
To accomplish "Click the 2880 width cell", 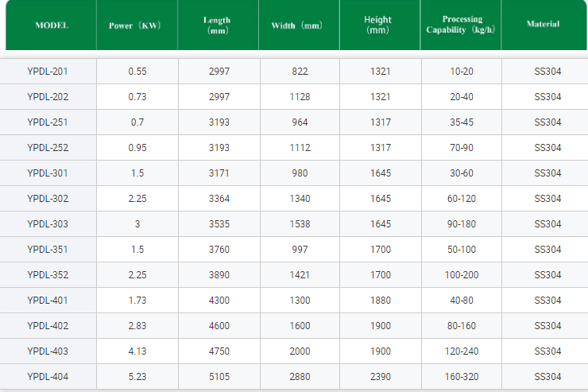I will 300,377.
